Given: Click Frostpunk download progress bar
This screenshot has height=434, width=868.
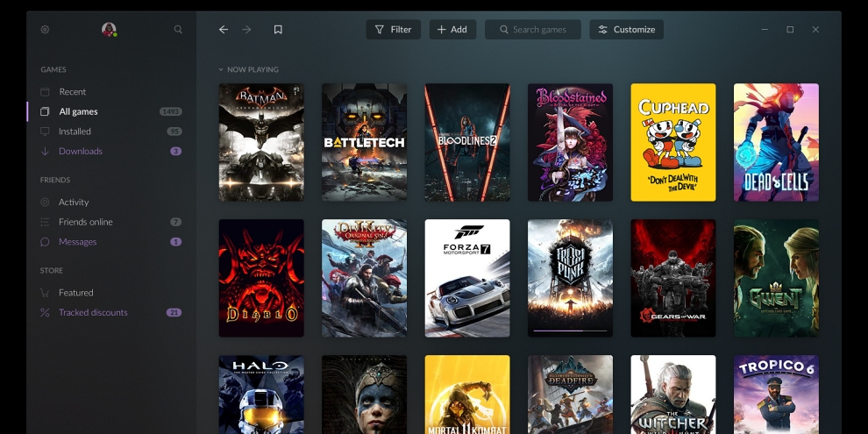Looking at the screenshot, I should click(x=570, y=331).
